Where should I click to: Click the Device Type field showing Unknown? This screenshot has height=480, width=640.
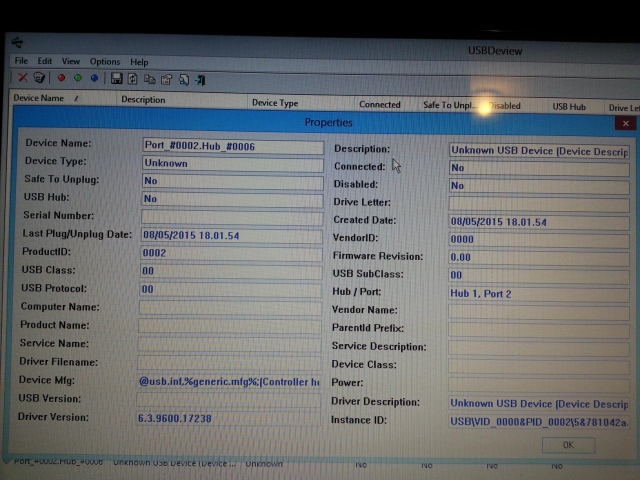(x=232, y=164)
